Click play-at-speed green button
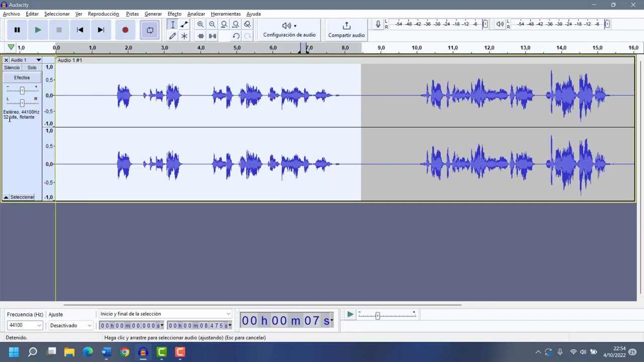 pos(350,315)
